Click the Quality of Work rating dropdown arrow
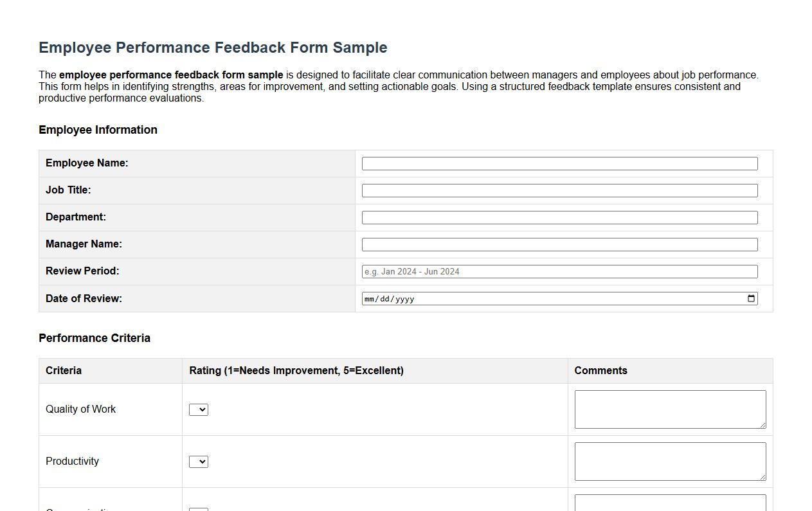Viewport: 812px width, 511px height. point(203,409)
